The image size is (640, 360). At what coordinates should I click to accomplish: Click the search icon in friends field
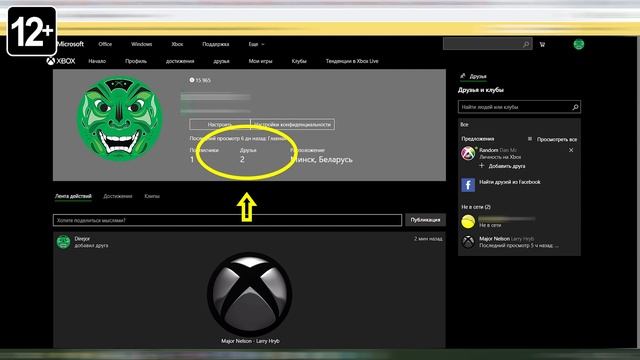[575, 107]
